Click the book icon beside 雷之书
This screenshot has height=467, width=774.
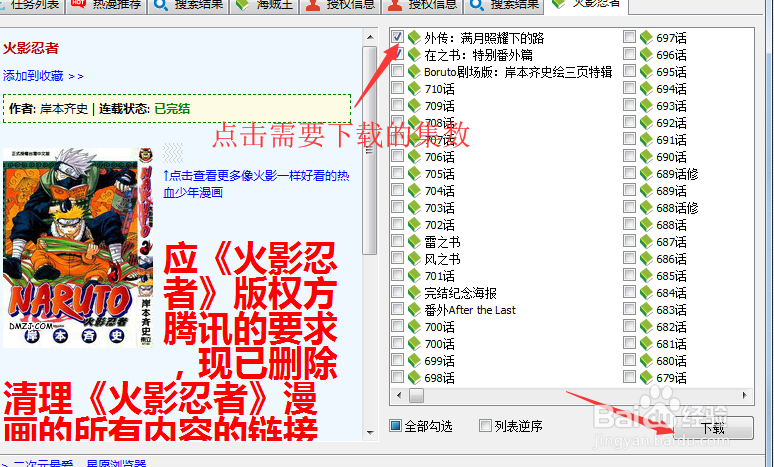click(x=414, y=241)
